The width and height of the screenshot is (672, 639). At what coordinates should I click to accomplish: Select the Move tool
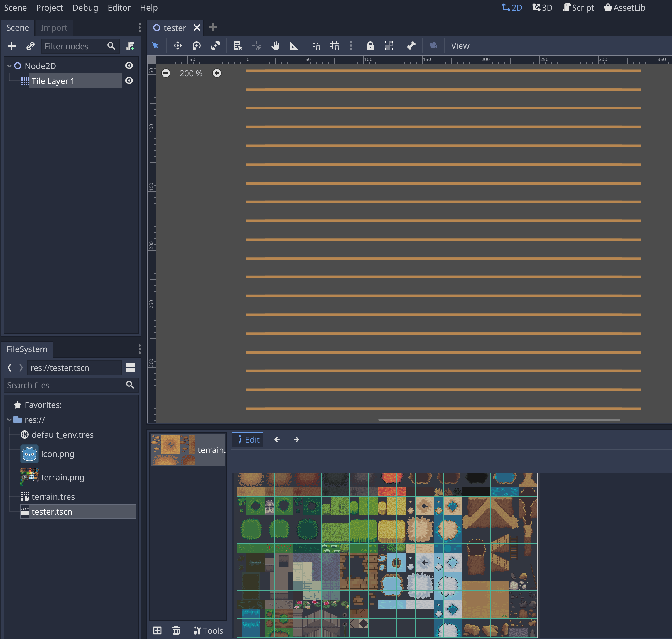[178, 46]
